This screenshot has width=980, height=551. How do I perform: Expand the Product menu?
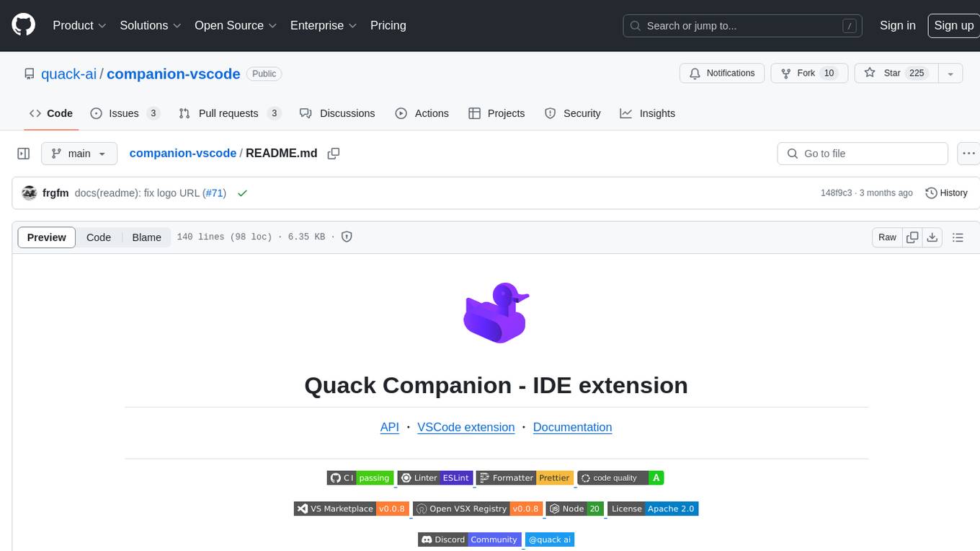click(79, 25)
